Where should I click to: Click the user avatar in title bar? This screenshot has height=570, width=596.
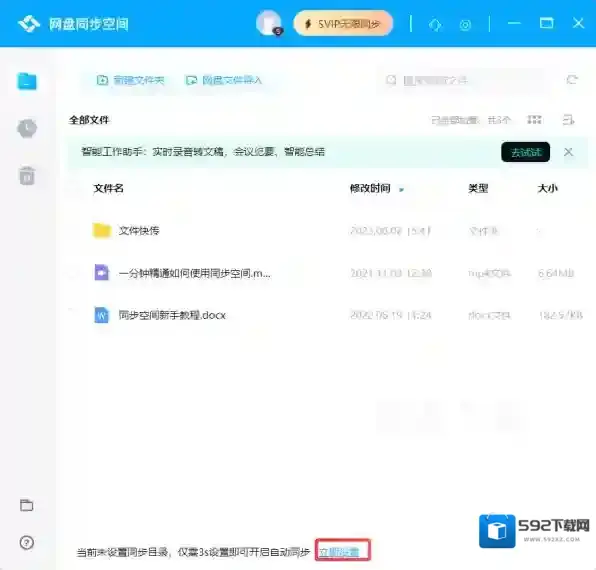269,24
